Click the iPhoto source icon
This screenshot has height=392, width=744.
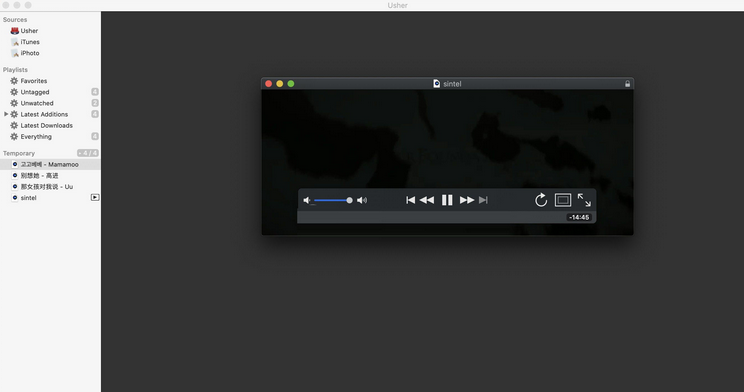point(15,53)
